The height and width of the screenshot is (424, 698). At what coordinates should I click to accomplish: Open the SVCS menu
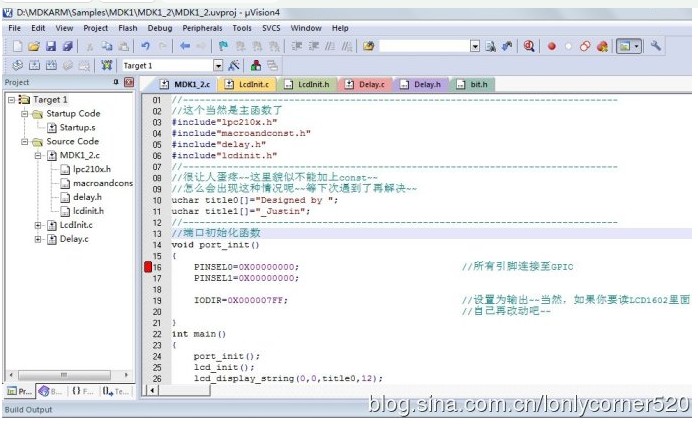[x=271, y=28]
